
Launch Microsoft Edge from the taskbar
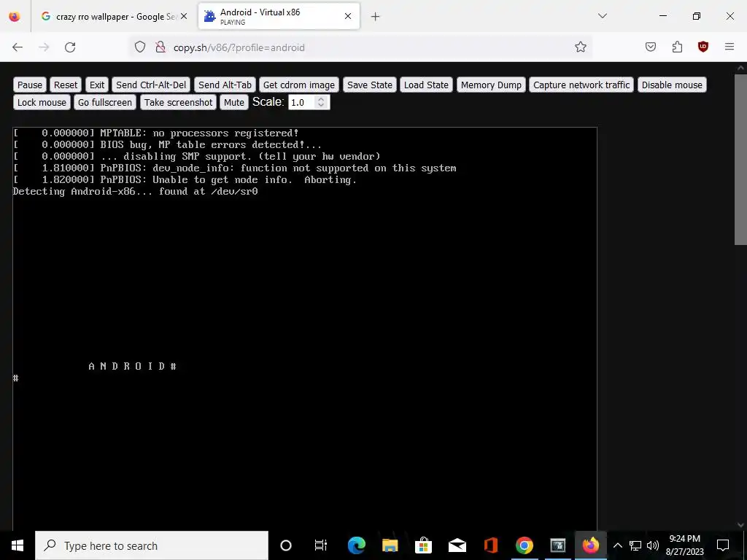356,545
